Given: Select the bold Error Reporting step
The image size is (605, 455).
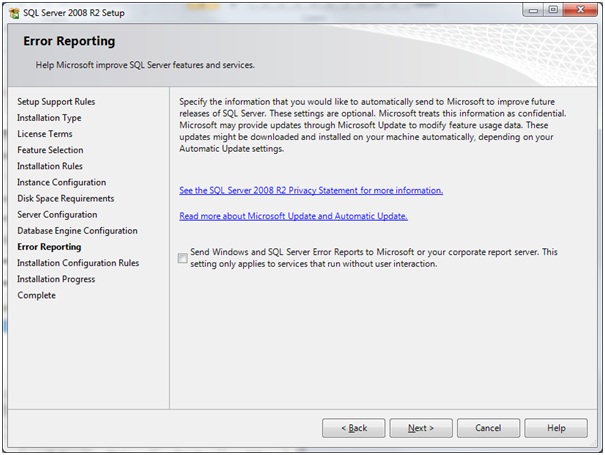Looking at the screenshot, I should pos(49,247).
